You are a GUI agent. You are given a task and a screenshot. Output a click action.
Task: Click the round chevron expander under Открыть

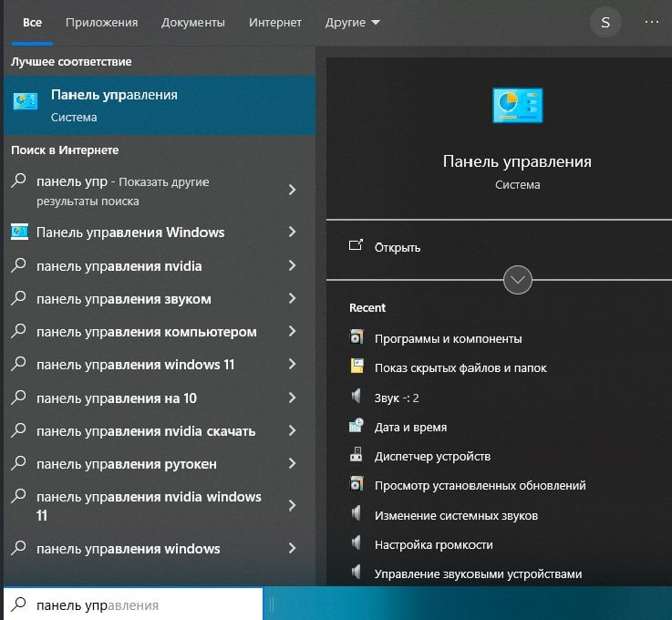(518, 280)
